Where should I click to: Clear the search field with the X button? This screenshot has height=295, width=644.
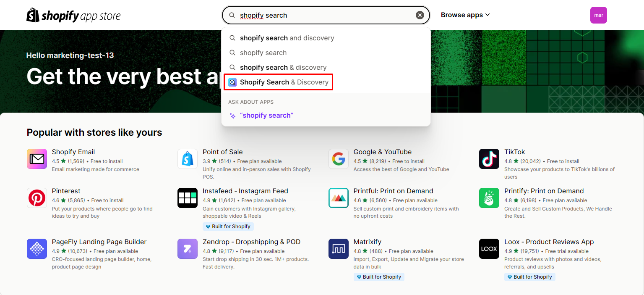click(420, 15)
